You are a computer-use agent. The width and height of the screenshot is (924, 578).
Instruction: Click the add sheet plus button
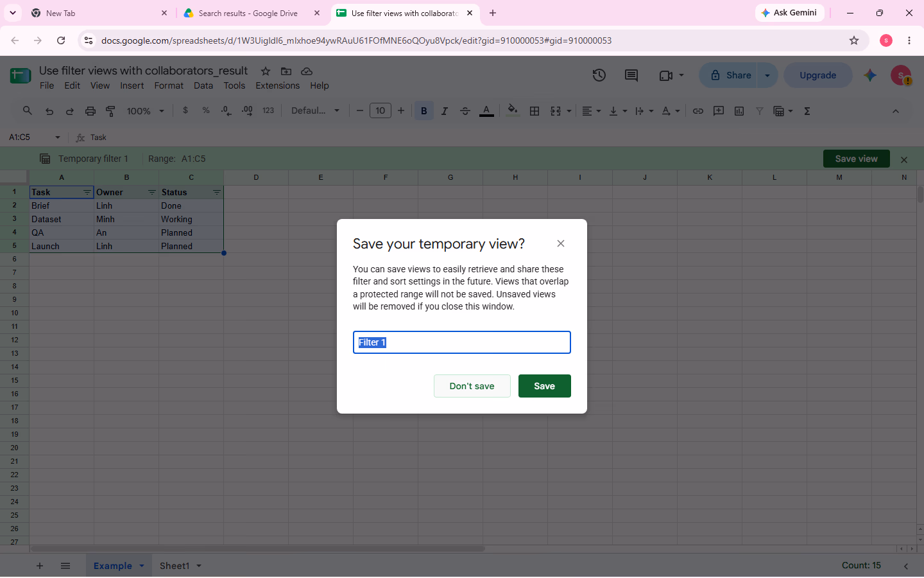click(40, 566)
